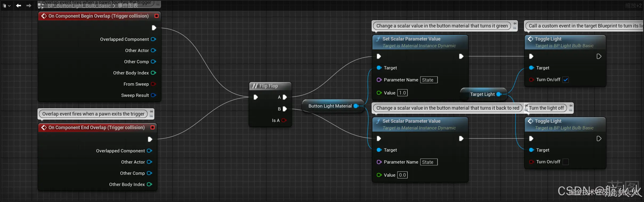Click the Parameter Name pin on lower Set Scalar node

(x=379, y=162)
